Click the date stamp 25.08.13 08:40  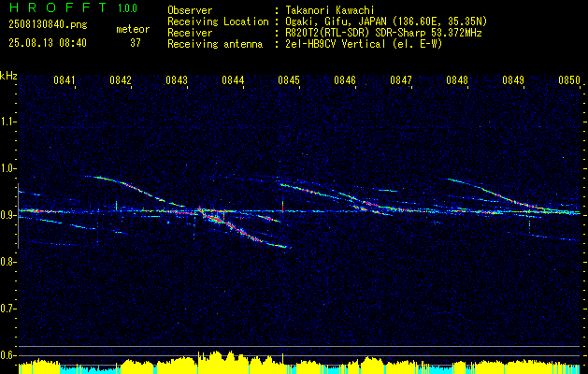coord(48,43)
